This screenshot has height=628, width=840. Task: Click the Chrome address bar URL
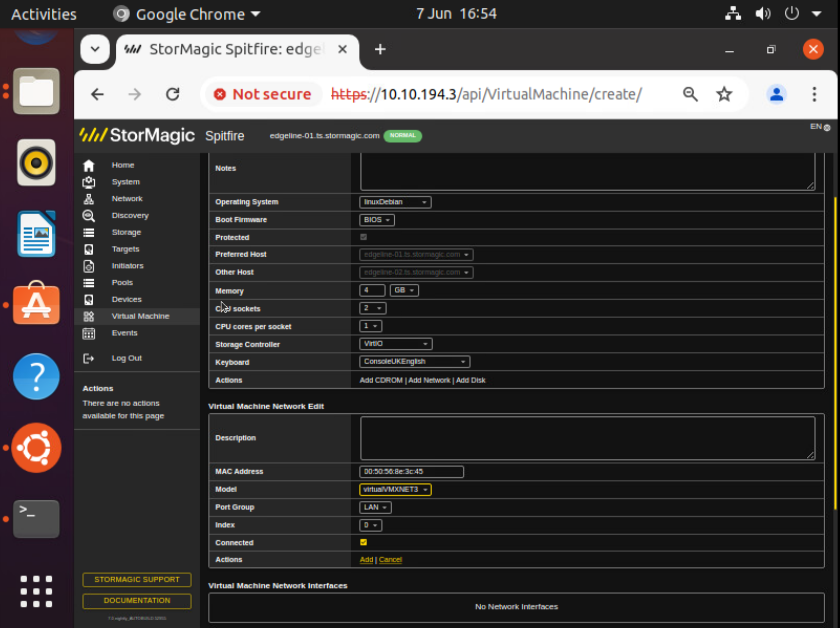tap(486, 94)
